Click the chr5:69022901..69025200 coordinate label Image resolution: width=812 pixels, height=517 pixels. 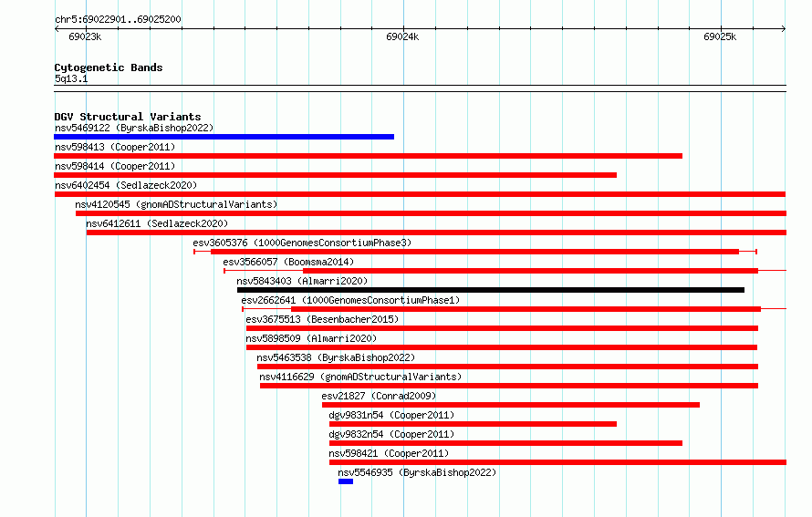118,19
